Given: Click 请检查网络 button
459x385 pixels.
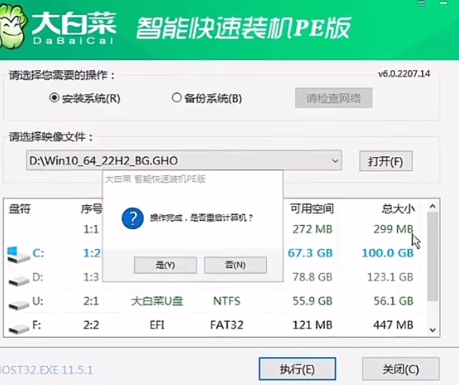Looking at the screenshot, I should [334, 98].
